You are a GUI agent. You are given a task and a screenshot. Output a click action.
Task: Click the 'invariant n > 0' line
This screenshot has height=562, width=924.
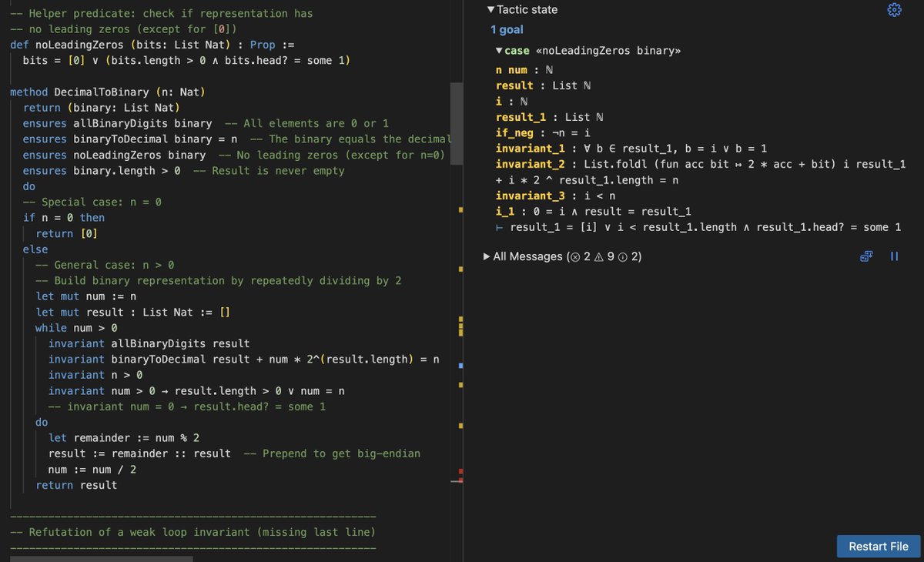tap(95, 375)
